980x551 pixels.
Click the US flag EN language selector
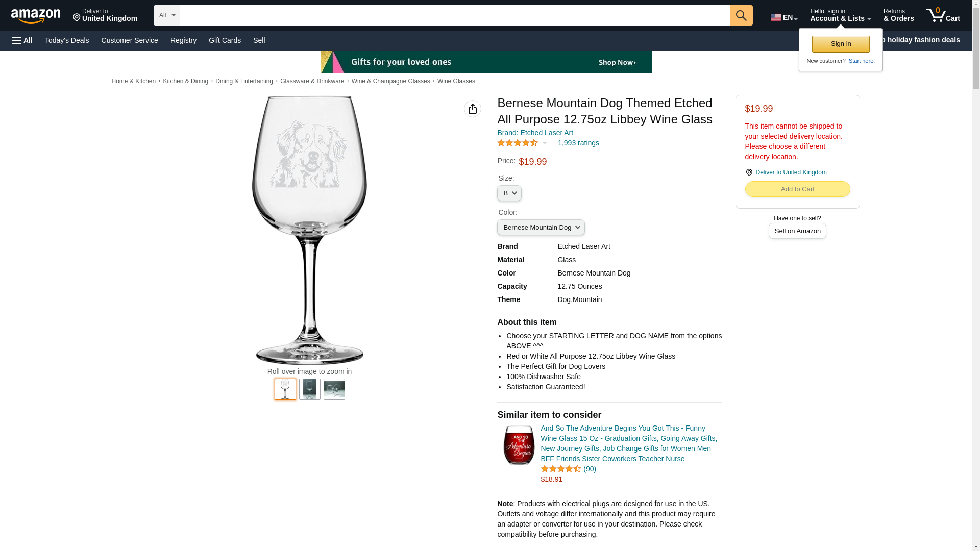click(784, 17)
